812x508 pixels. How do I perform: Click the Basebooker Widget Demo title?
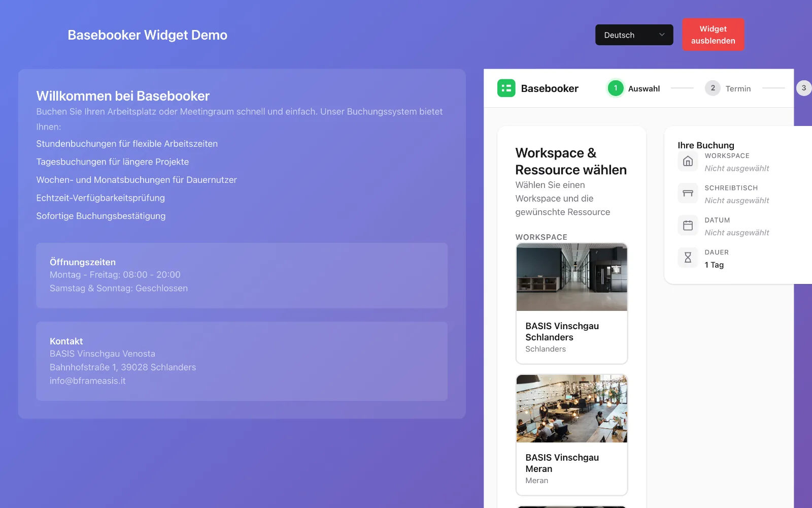pos(148,35)
